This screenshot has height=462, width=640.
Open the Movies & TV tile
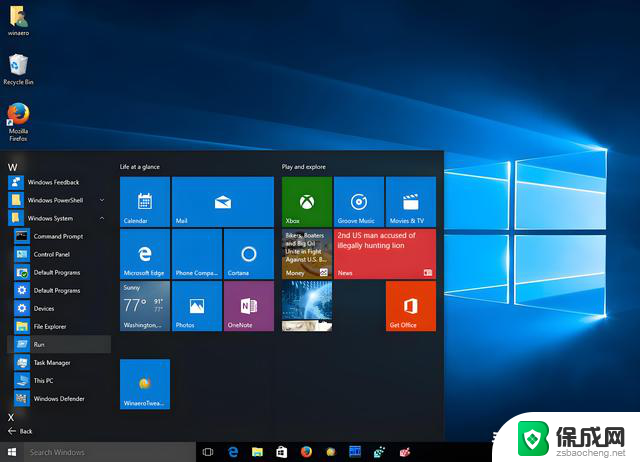(x=411, y=202)
